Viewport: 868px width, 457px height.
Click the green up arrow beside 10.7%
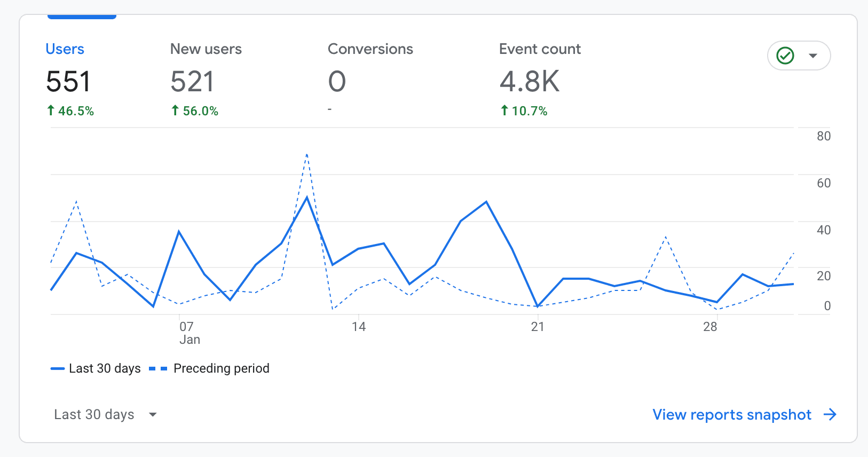(x=504, y=111)
